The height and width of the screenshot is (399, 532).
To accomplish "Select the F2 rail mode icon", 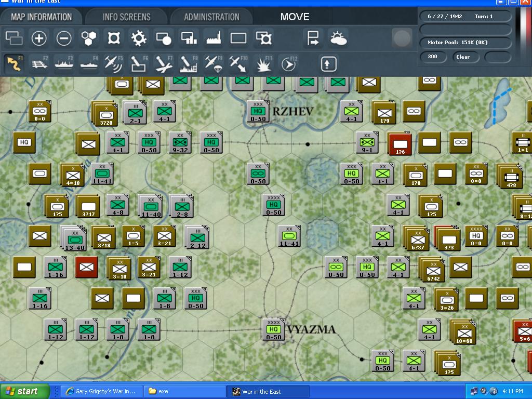I will point(39,64).
